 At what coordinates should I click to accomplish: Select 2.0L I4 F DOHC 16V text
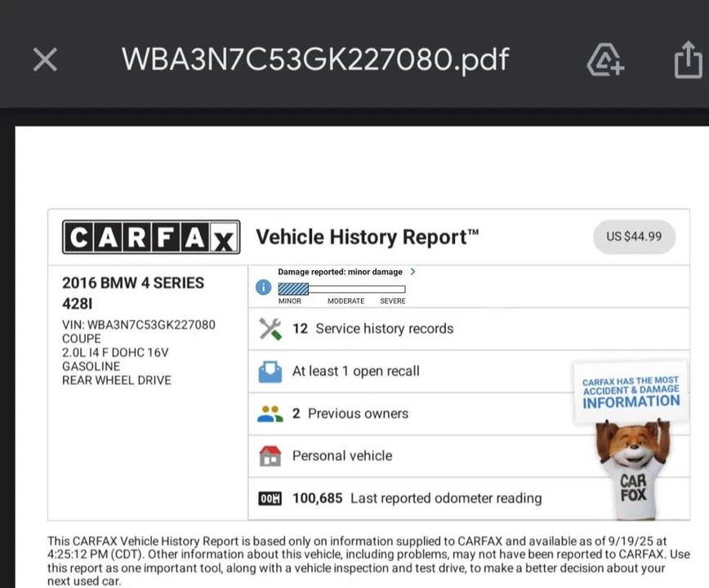(115, 353)
